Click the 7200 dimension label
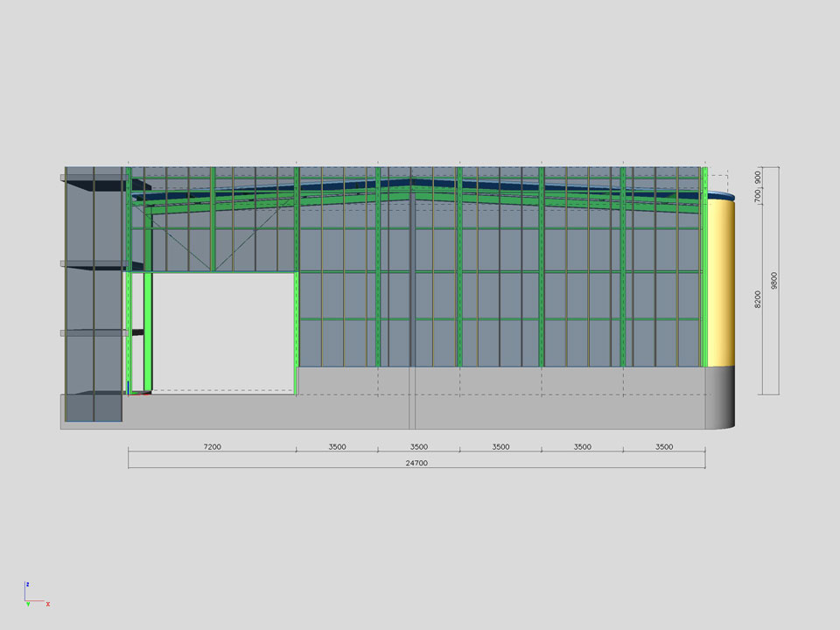 click(x=212, y=447)
